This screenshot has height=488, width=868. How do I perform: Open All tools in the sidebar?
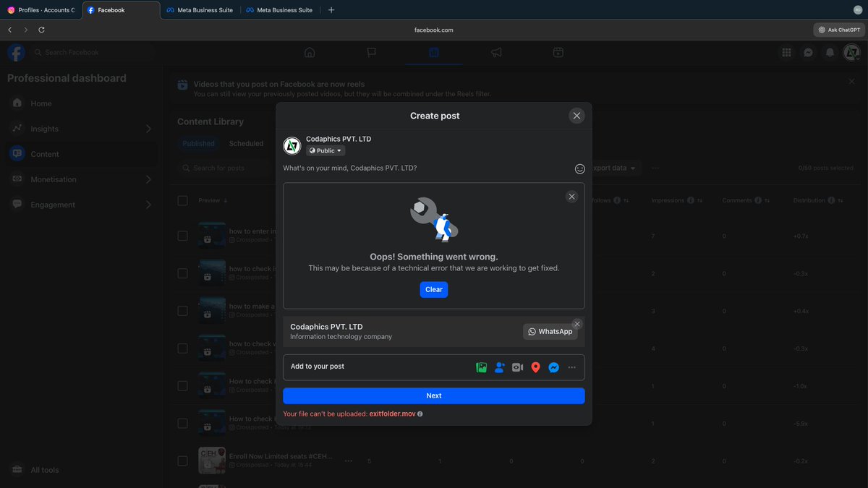pyautogui.click(x=80, y=470)
